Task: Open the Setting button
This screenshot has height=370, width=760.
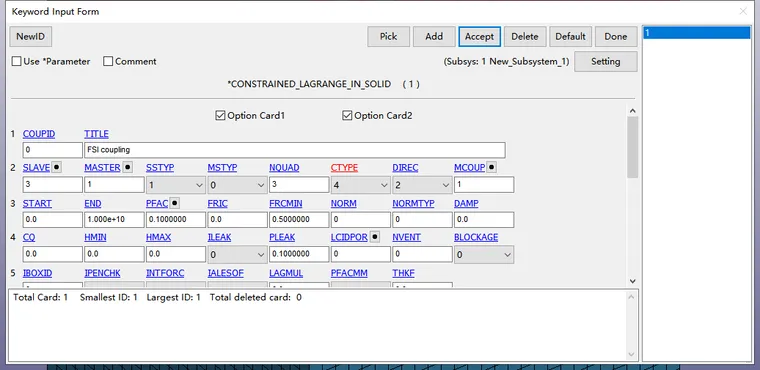Action: pyautogui.click(x=605, y=62)
